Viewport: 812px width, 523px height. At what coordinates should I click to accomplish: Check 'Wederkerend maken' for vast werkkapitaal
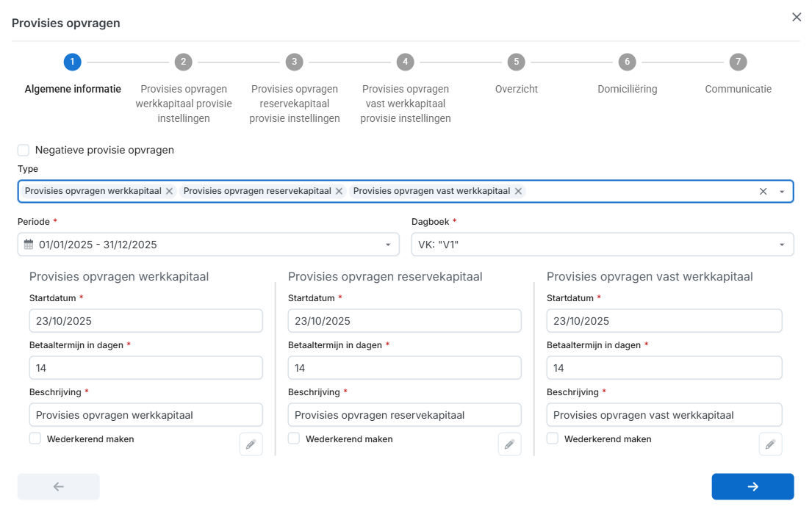coord(553,439)
